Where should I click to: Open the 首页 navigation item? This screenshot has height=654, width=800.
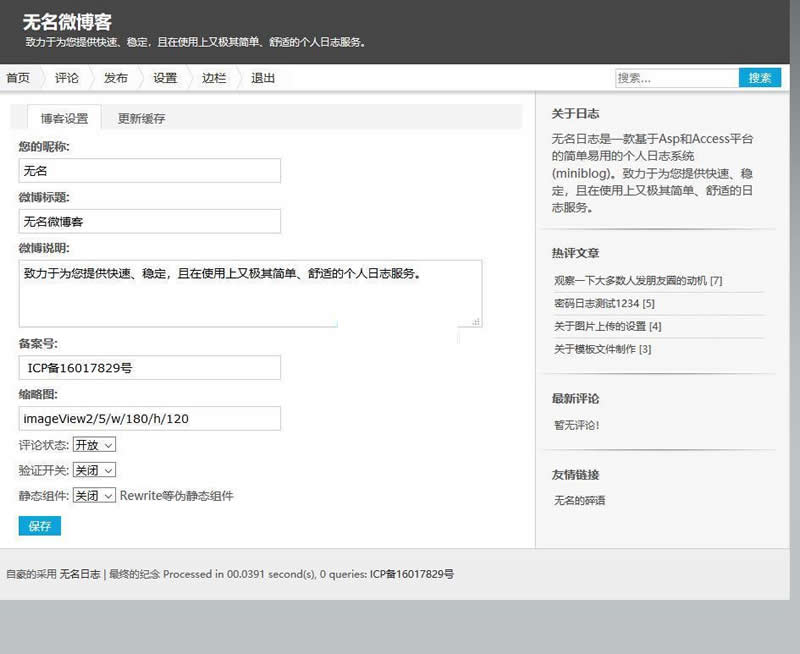(x=18, y=78)
